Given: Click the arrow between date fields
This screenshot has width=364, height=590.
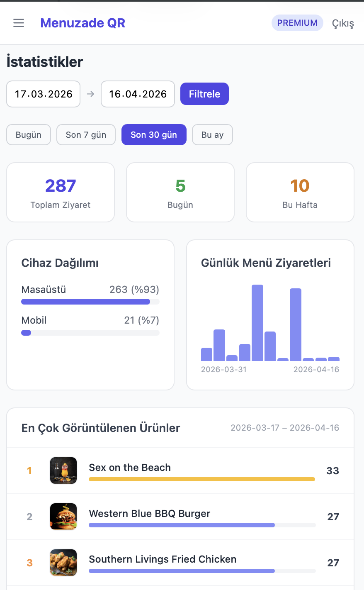Looking at the screenshot, I should tap(90, 94).
